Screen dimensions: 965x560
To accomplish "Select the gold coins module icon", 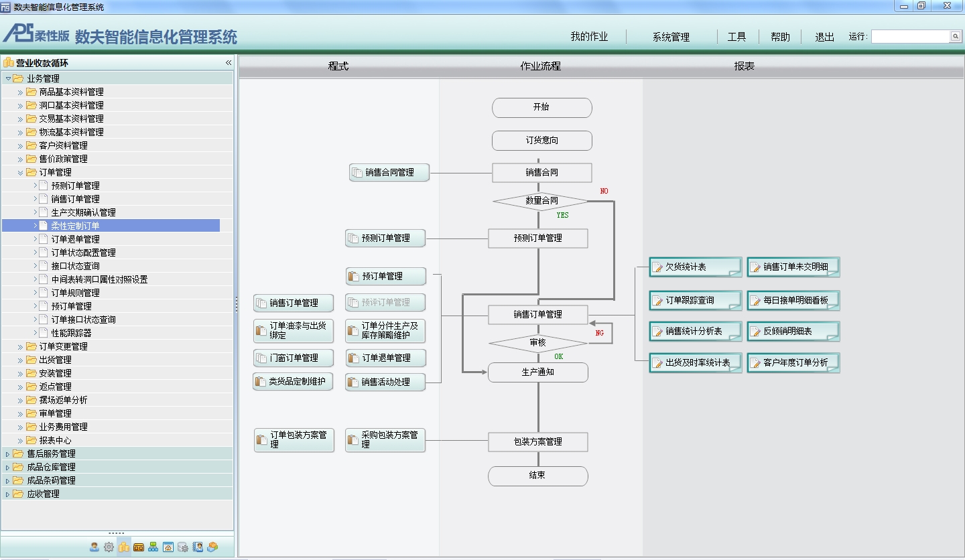I will pyautogui.click(x=124, y=547).
